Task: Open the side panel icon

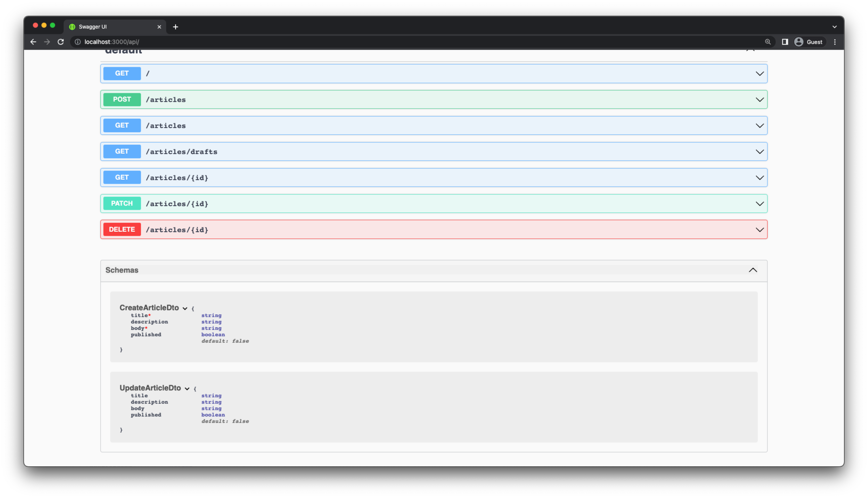Action: tap(785, 42)
